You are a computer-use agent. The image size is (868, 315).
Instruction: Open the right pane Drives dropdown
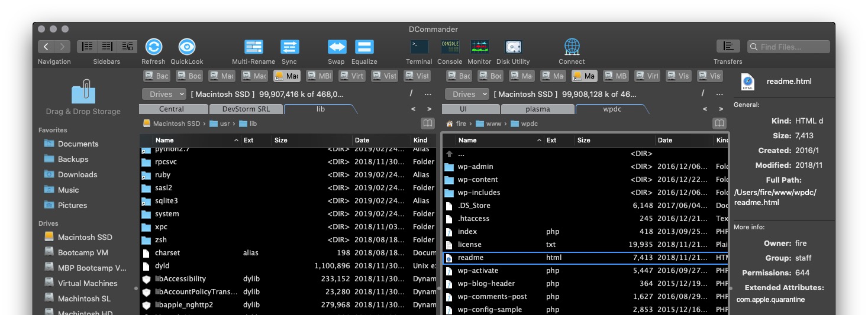pos(467,94)
